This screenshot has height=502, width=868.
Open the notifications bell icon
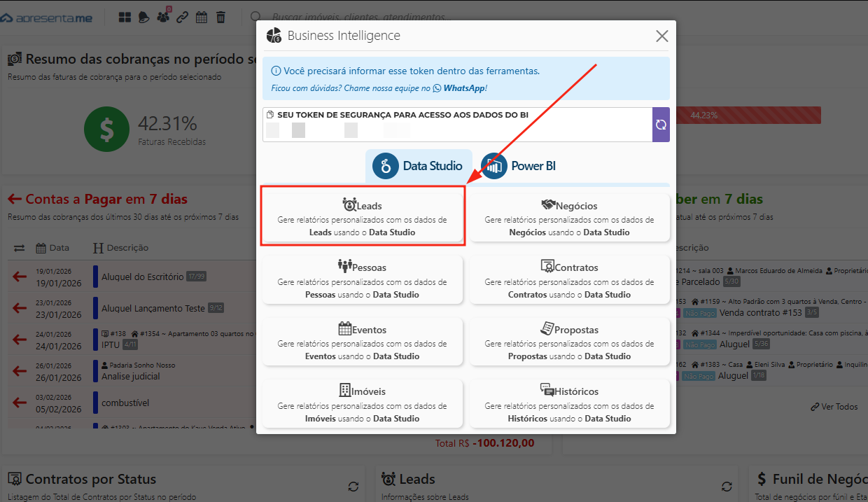(x=143, y=18)
